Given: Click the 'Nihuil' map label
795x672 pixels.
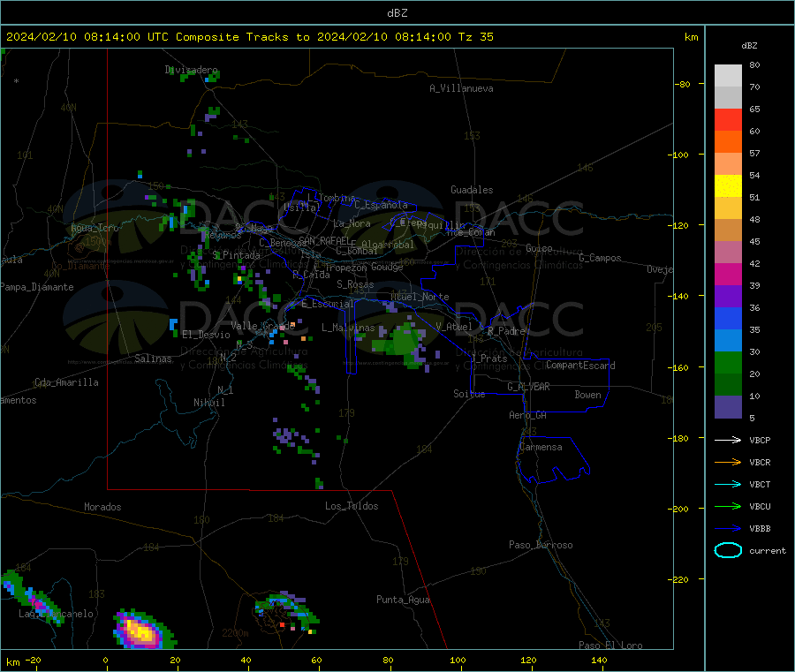Looking at the screenshot, I should pyautogui.click(x=208, y=403).
